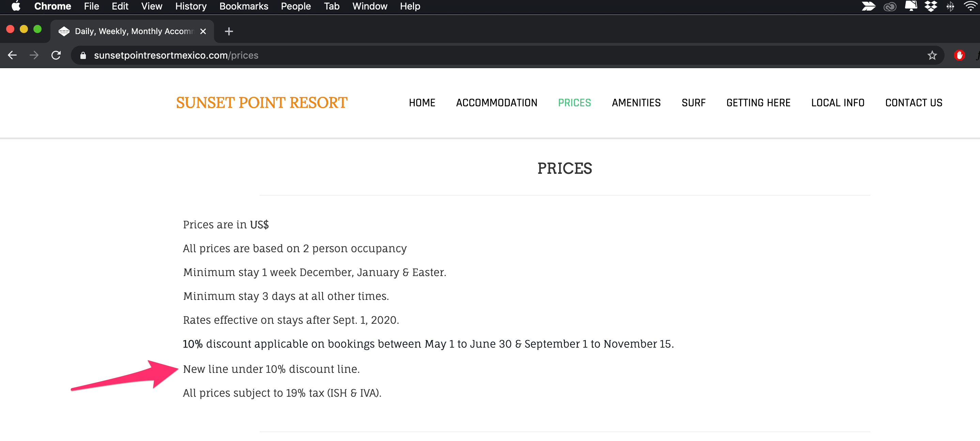
Task: Click the Sunset Point Resort logo
Action: [262, 103]
